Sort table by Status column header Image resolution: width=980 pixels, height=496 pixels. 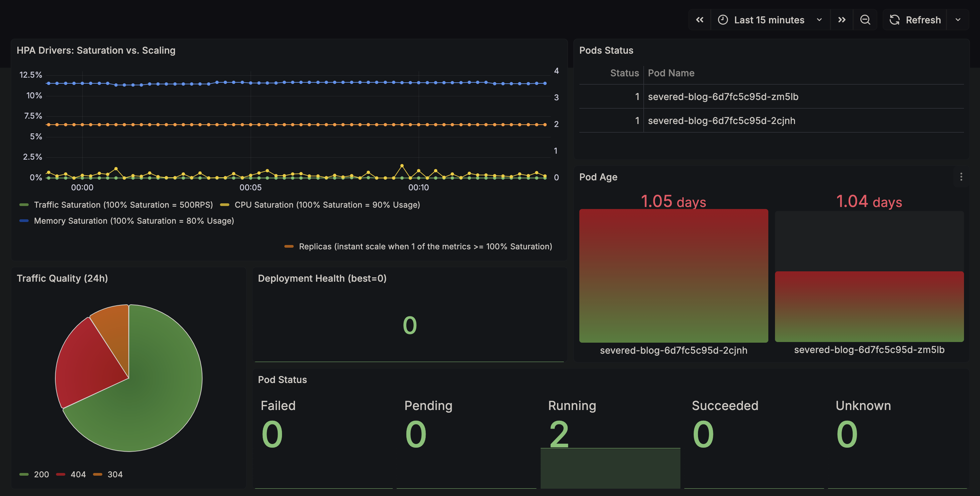pyautogui.click(x=624, y=73)
